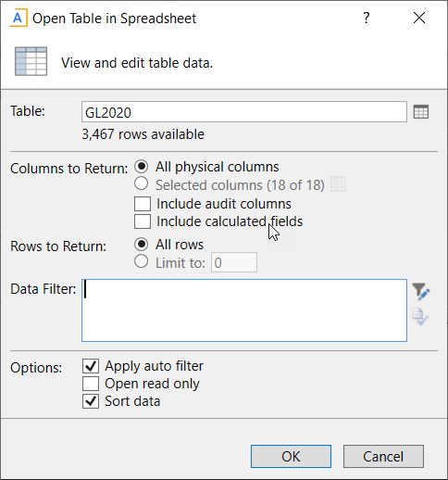Close the Open Table in Spreadsheet dialog
This screenshot has width=448, height=480.
tap(419, 18)
